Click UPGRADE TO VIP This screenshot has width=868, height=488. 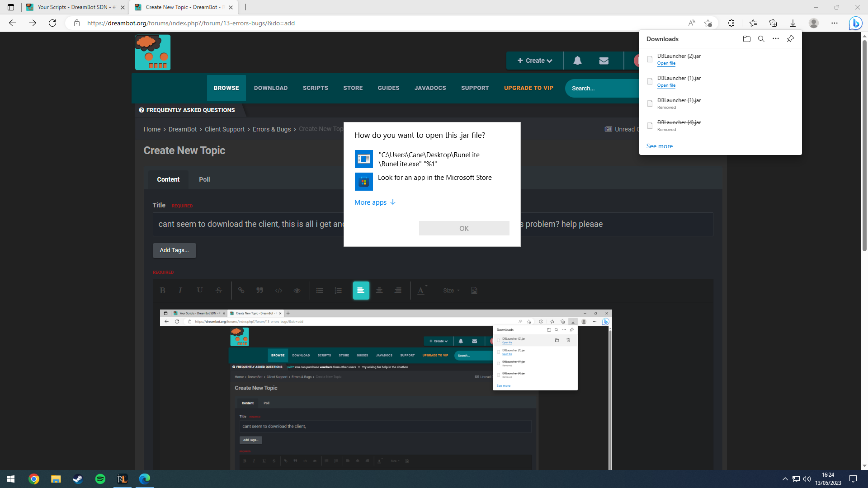[x=529, y=88]
